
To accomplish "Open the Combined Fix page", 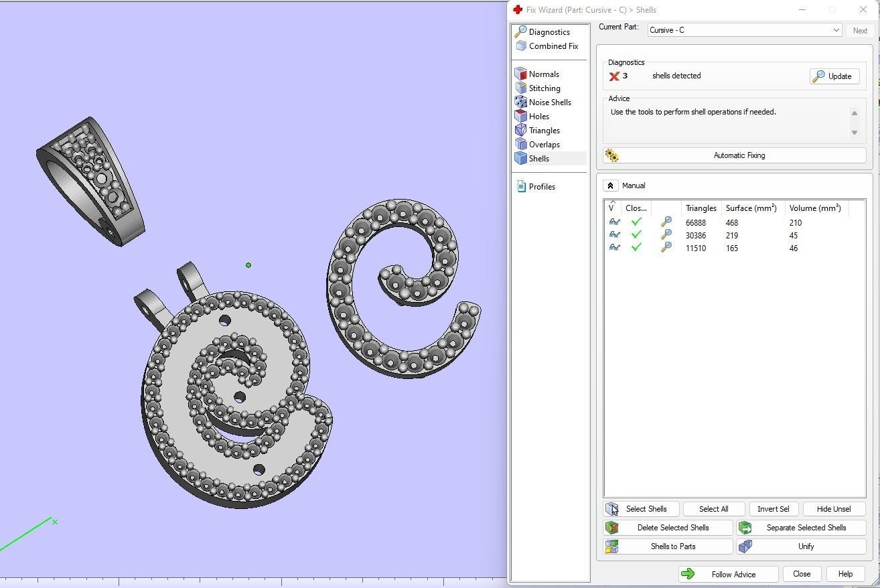I will pyautogui.click(x=553, y=46).
